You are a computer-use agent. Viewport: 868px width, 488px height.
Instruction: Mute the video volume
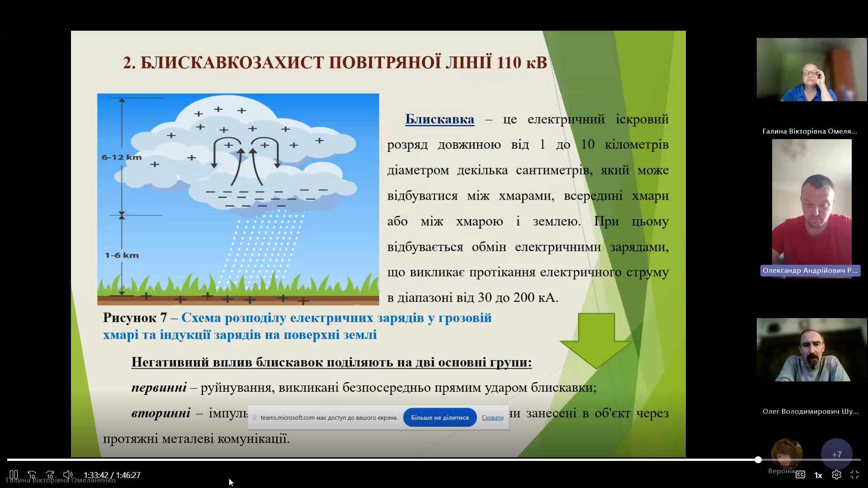[x=68, y=475]
